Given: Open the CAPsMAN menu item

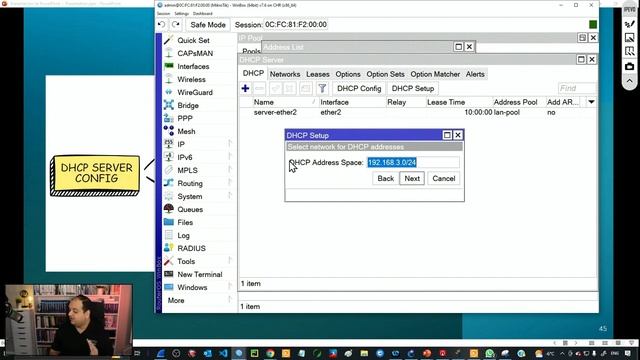Looking at the screenshot, I should 195,53.
